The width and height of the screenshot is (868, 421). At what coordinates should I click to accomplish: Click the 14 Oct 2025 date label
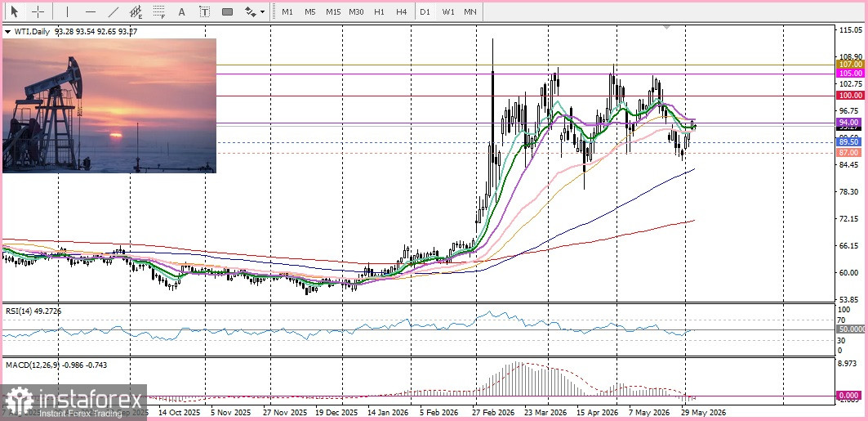click(x=180, y=413)
